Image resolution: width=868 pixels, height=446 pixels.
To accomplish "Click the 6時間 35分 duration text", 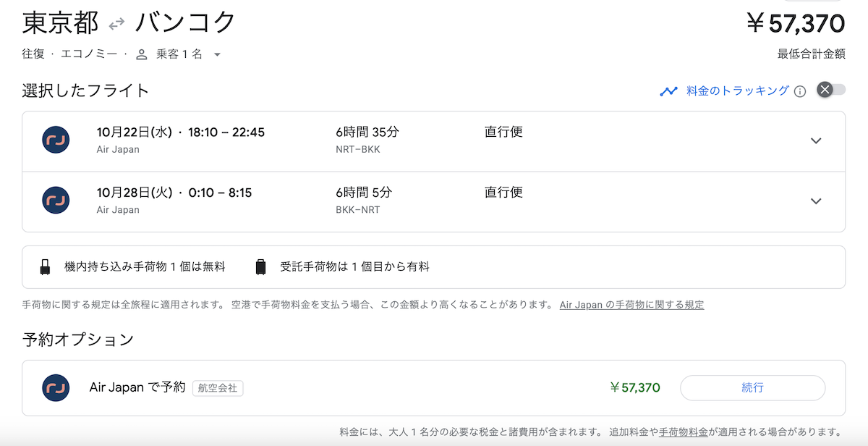I will tap(367, 132).
